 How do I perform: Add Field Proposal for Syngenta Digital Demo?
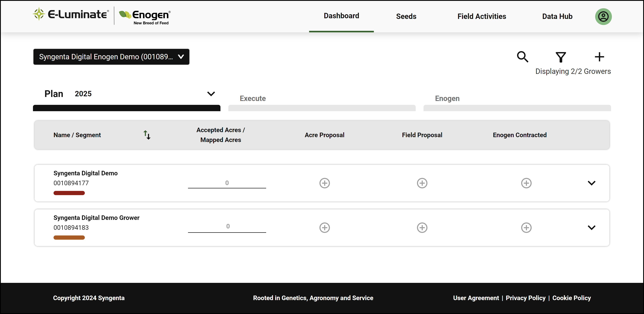(422, 183)
